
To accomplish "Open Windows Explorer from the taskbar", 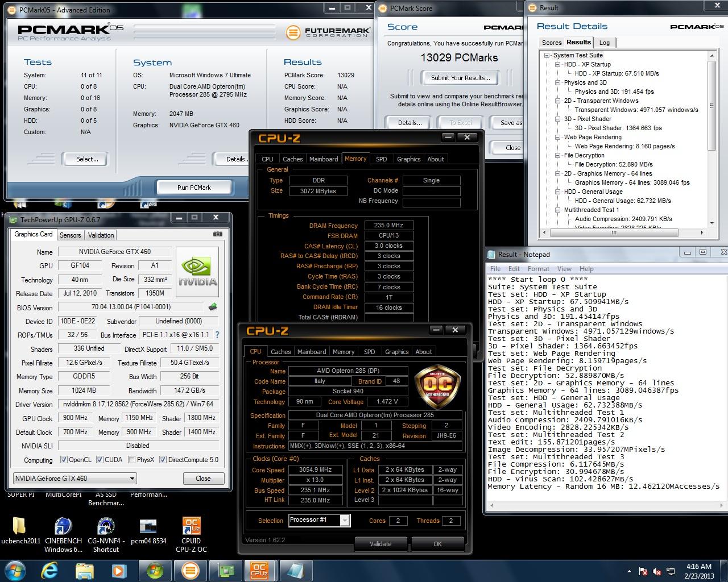I will 84,570.
